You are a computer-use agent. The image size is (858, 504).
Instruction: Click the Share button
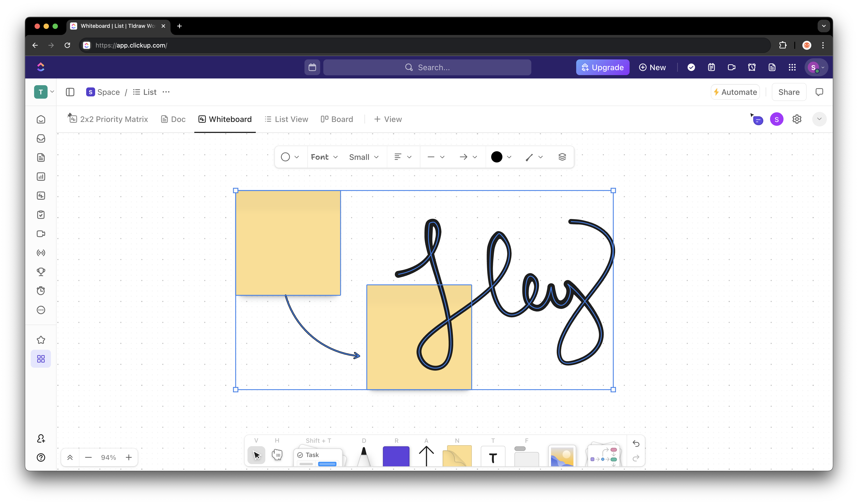pyautogui.click(x=788, y=92)
